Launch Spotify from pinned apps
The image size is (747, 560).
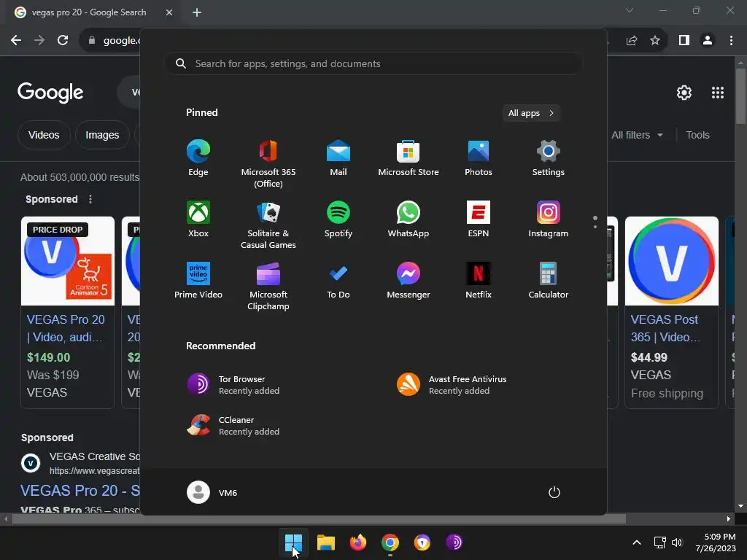click(338, 219)
